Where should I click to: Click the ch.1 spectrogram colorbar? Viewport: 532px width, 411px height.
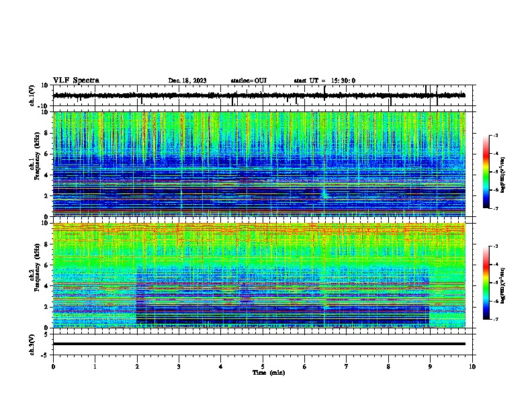pos(486,172)
